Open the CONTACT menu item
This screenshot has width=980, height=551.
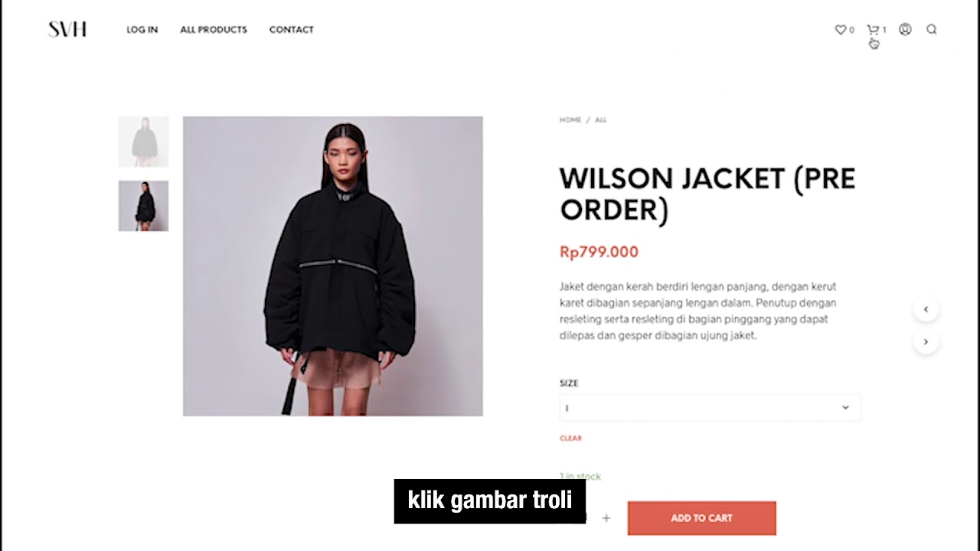coord(292,29)
